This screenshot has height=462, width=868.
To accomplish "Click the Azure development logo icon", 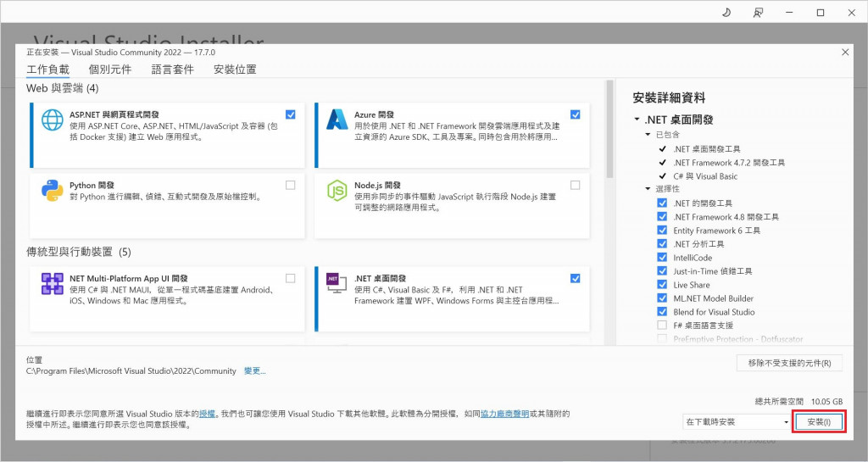I will click(x=337, y=120).
